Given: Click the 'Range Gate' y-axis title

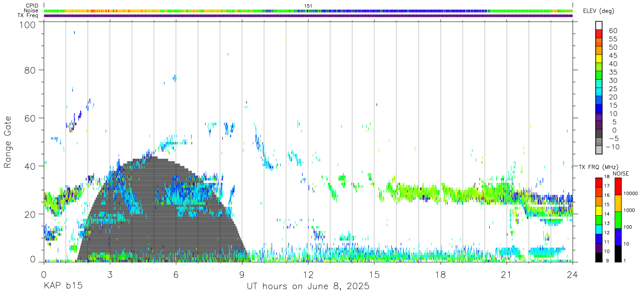Looking at the screenshot, I should 8,142.
